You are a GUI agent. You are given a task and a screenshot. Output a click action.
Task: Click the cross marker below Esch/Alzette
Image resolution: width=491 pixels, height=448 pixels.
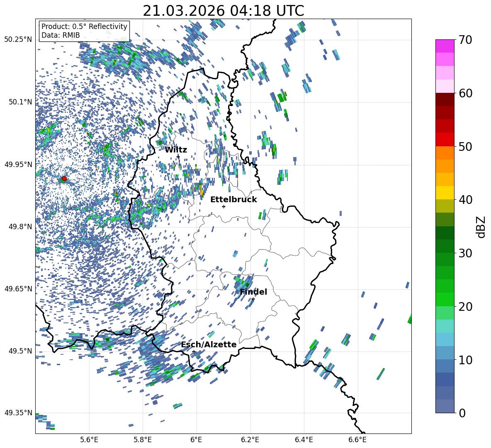[x=194, y=351]
